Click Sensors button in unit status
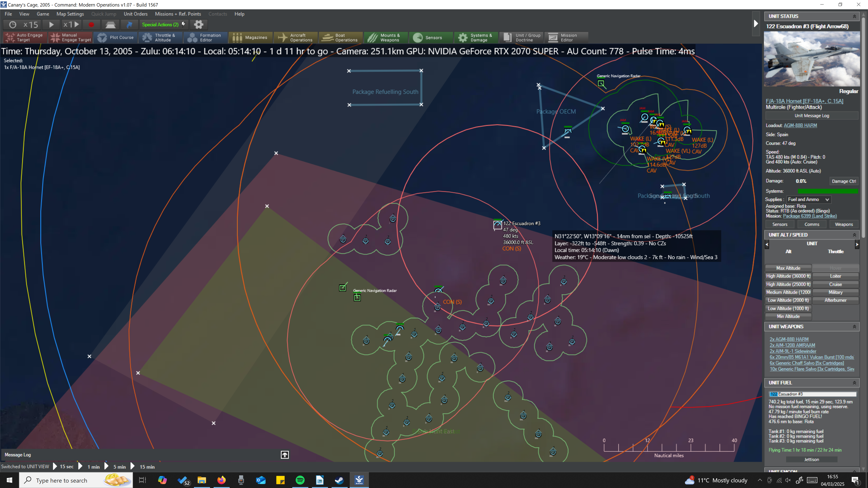 point(780,224)
